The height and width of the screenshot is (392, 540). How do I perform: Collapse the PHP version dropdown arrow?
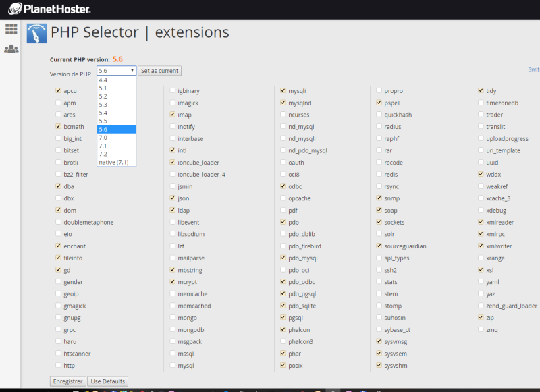tap(132, 71)
